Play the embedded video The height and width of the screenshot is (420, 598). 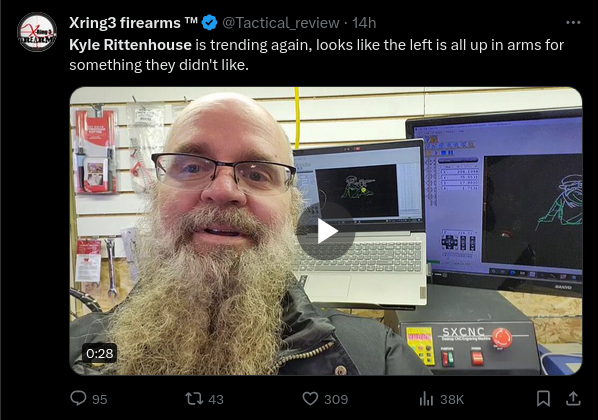(326, 231)
